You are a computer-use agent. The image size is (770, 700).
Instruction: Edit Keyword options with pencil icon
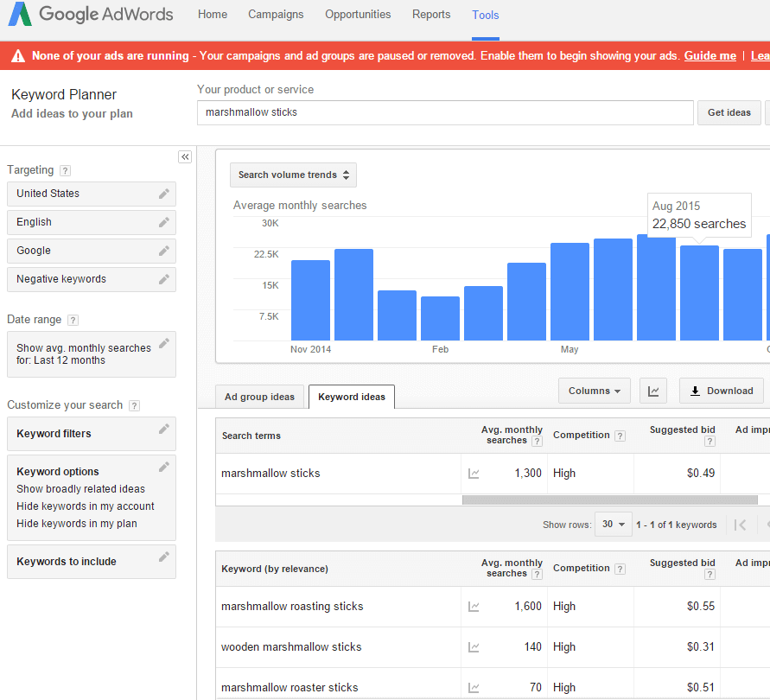pyautogui.click(x=164, y=467)
